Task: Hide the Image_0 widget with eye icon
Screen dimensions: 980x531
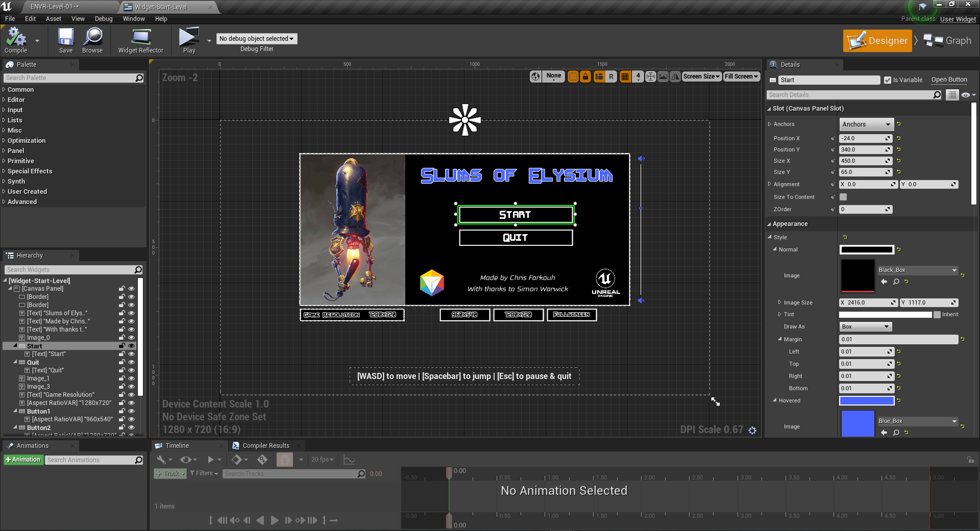Action: coord(131,338)
